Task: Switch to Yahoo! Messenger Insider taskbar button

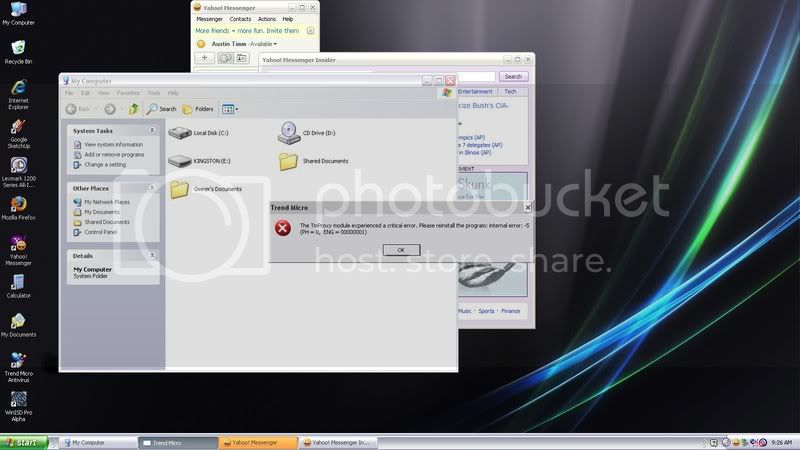Action: (338, 442)
